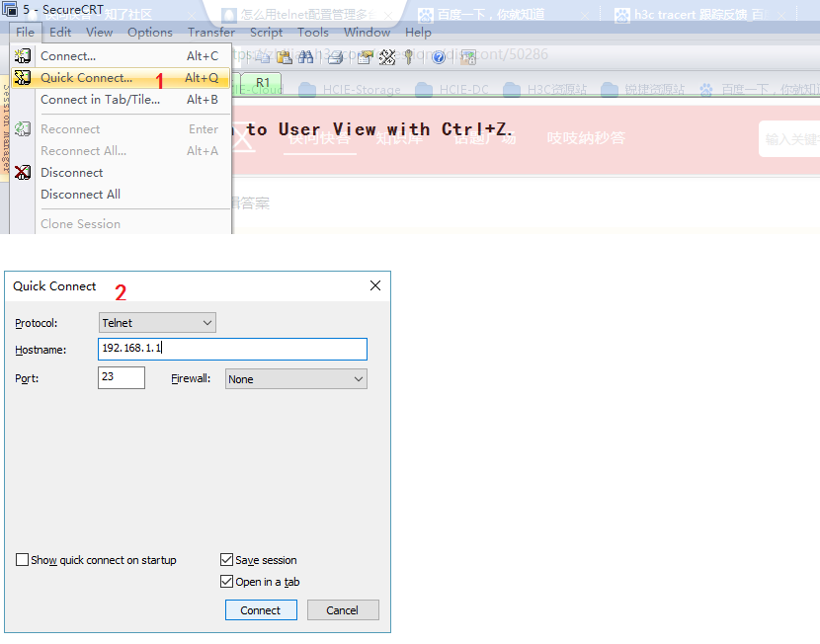Open the File menu
The height and width of the screenshot is (644, 820).
click(x=25, y=33)
